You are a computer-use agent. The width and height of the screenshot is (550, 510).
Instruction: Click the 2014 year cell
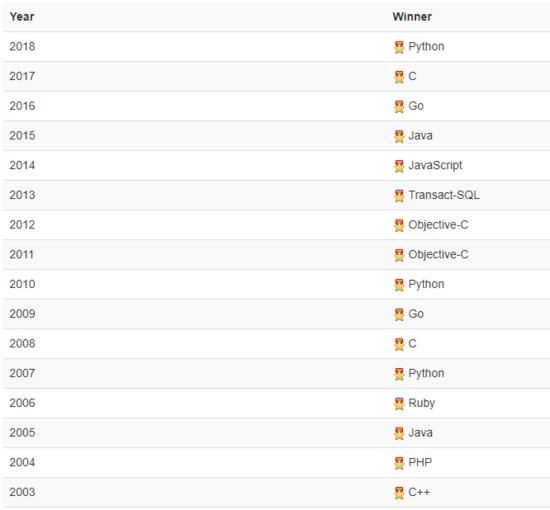pos(22,165)
